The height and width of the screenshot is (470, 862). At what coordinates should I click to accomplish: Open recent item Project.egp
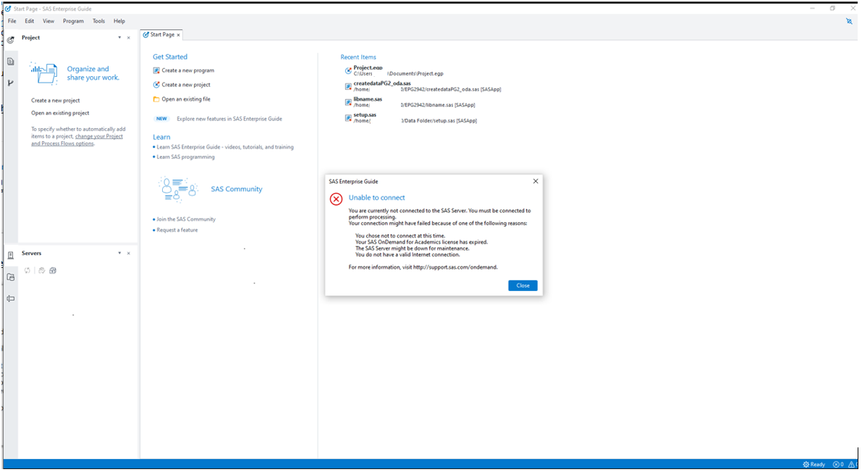point(396,70)
